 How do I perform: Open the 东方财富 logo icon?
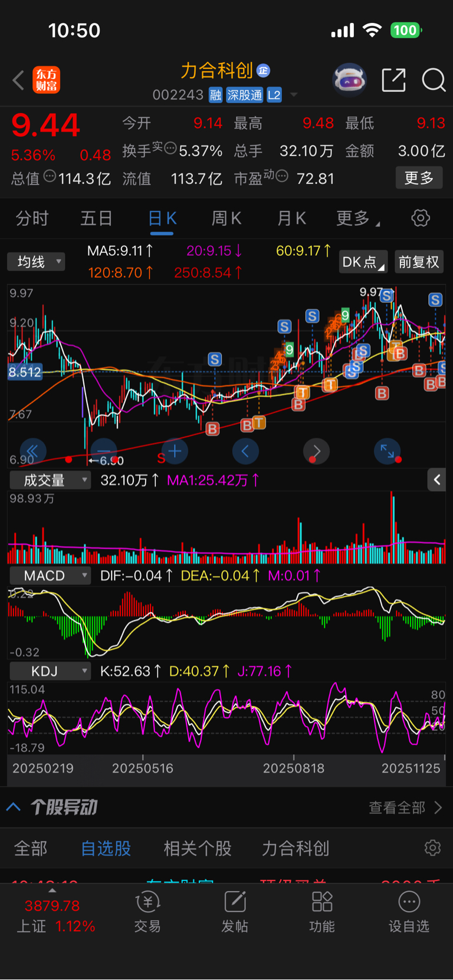pyautogui.click(x=47, y=80)
